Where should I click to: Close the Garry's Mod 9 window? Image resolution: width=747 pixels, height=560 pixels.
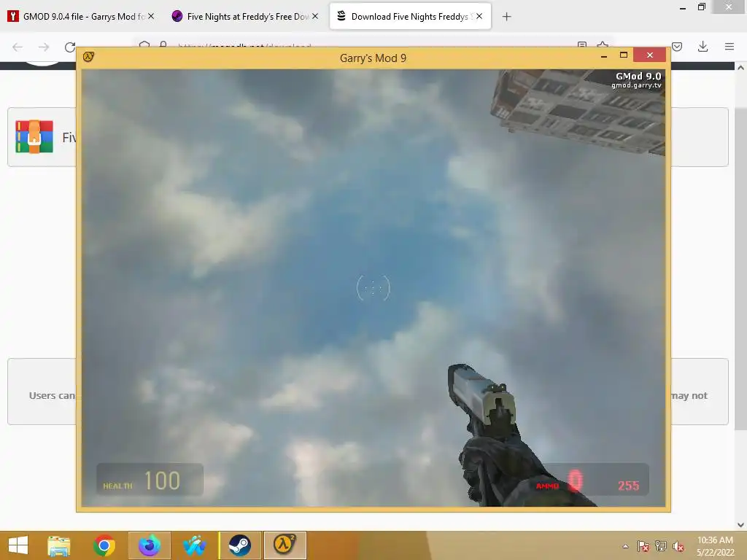click(x=650, y=55)
